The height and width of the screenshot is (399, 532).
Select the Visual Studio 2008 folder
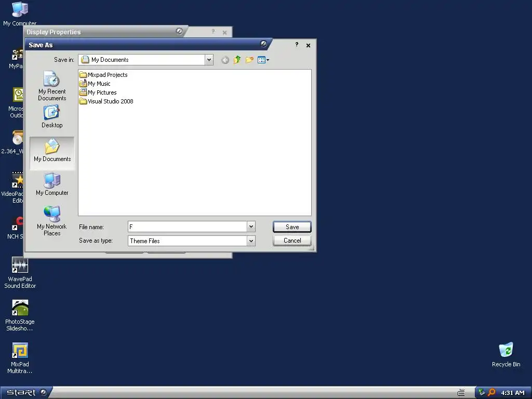point(106,101)
